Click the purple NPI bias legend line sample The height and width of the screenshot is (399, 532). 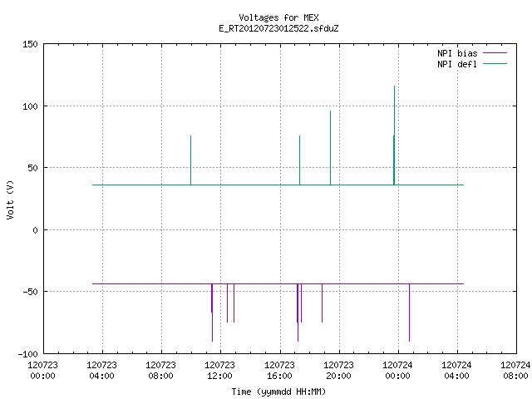point(495,53)
